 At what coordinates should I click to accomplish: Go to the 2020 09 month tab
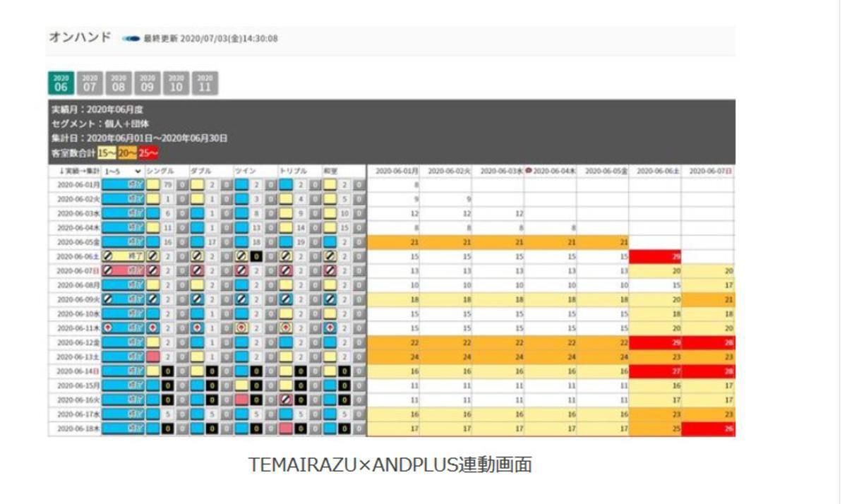148,83
